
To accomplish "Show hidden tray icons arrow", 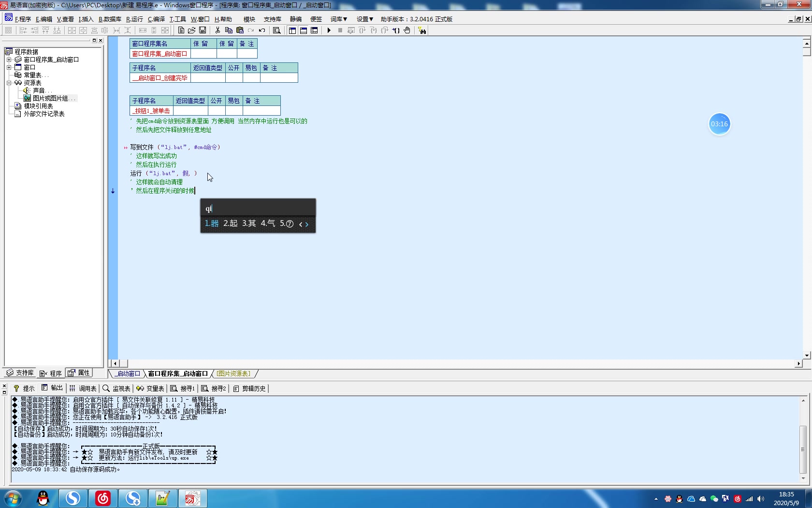I will tap(656, 499).
